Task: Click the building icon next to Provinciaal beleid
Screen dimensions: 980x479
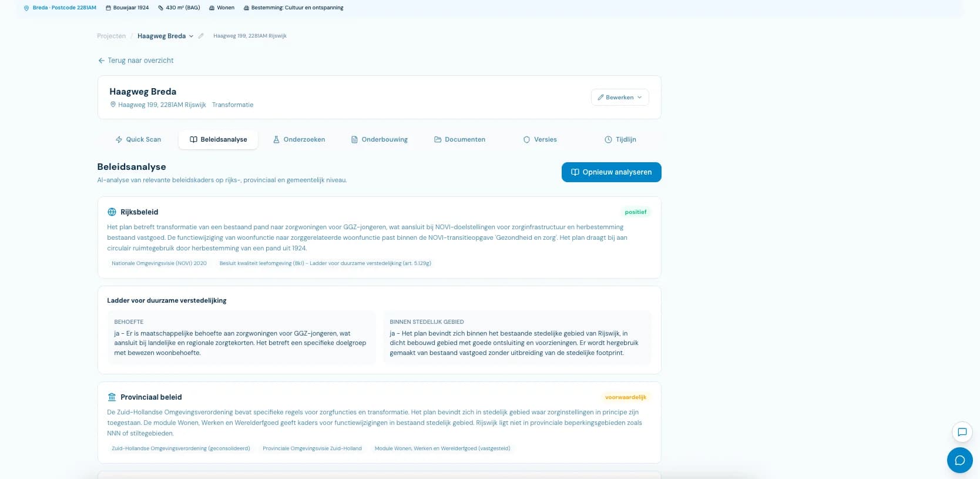Action: (x=112, y=397)
